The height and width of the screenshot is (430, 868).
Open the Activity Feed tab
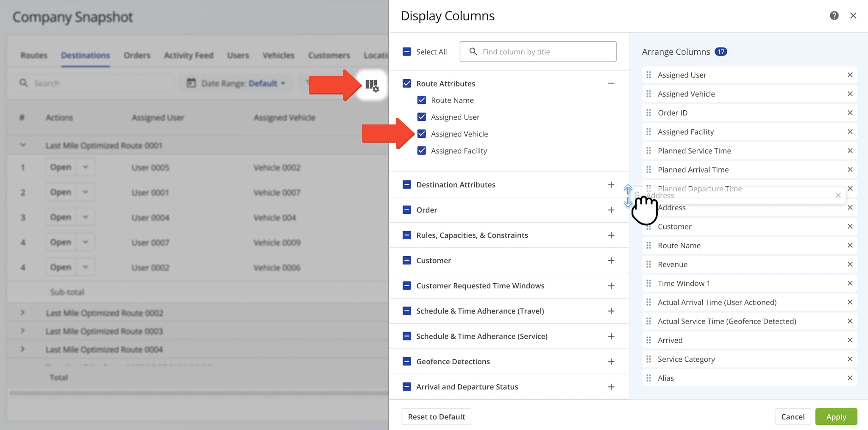click(x=189, y=56)
